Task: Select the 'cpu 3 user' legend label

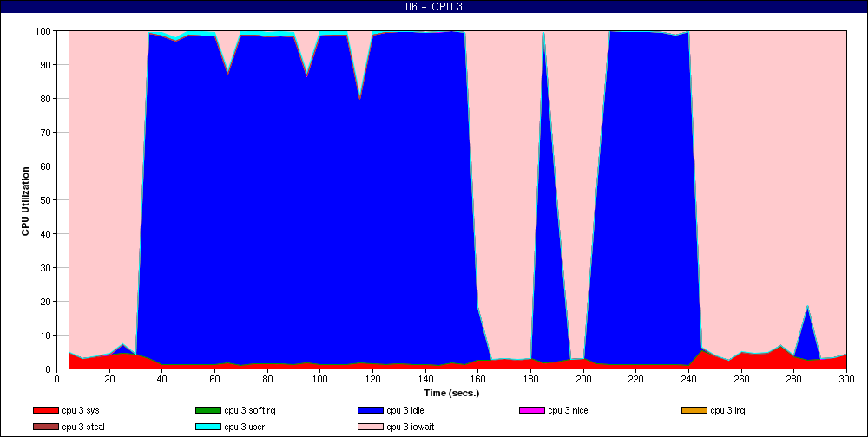Action: (x=245, y=427)
